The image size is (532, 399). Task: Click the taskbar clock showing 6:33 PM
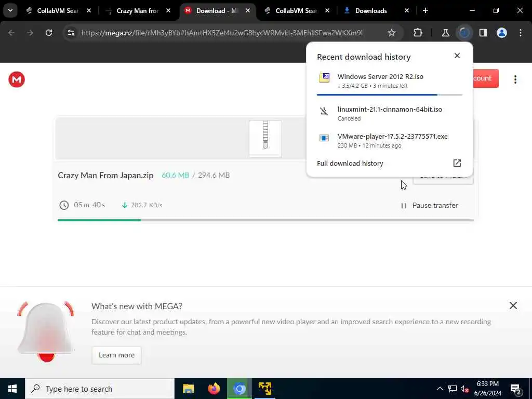tap(487, 389)
